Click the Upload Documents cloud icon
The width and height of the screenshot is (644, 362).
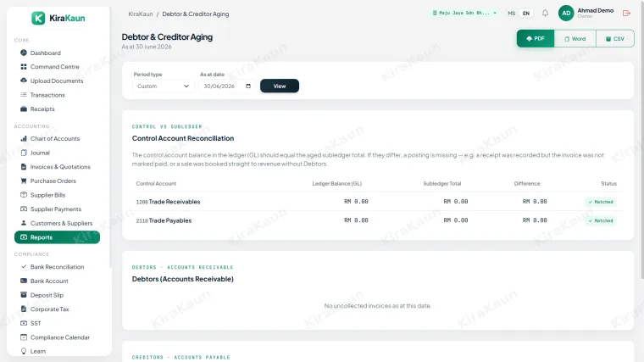click(24, 81)
